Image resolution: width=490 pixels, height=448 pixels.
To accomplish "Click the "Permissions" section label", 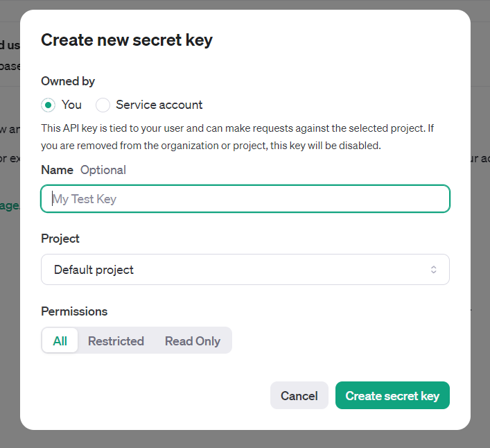I will pyautogui.click(x=74, y=311).
